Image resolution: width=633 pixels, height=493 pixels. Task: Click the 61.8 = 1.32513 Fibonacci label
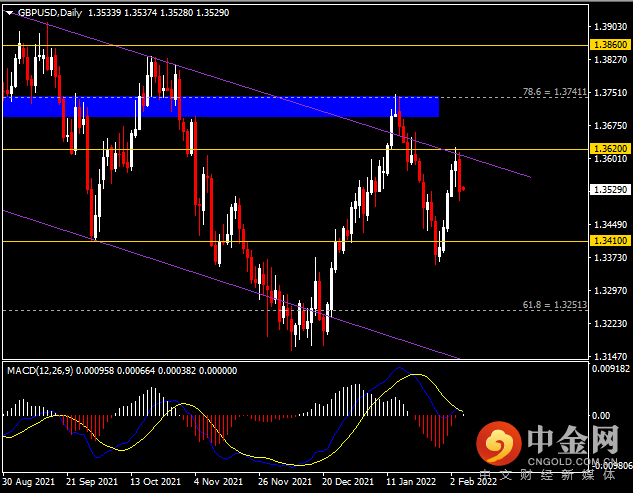pos(555,305)
